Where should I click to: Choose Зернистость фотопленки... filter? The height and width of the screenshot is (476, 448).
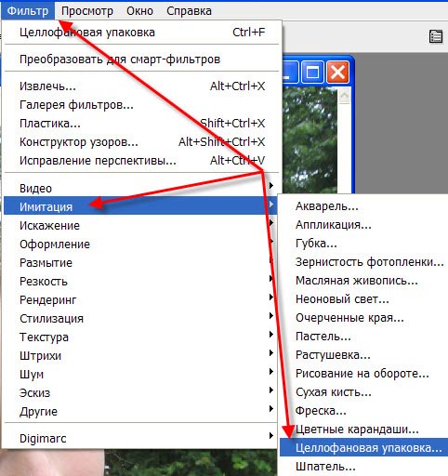pos(363,261)
